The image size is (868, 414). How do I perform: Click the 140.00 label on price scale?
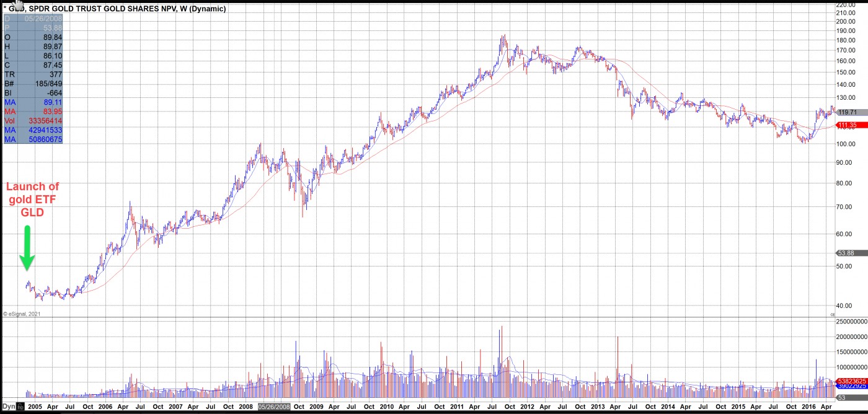[846, 85]
